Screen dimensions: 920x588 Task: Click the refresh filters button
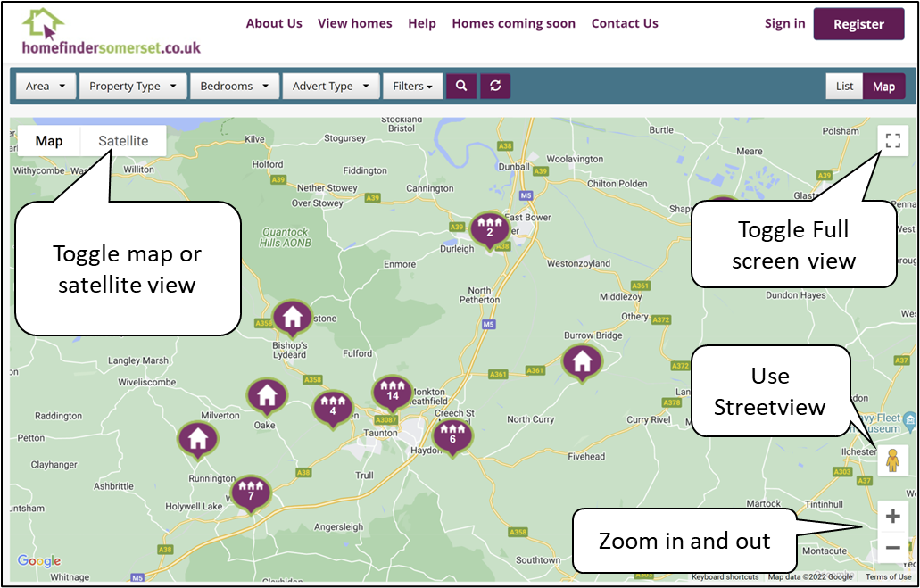(x=495, y=86)
